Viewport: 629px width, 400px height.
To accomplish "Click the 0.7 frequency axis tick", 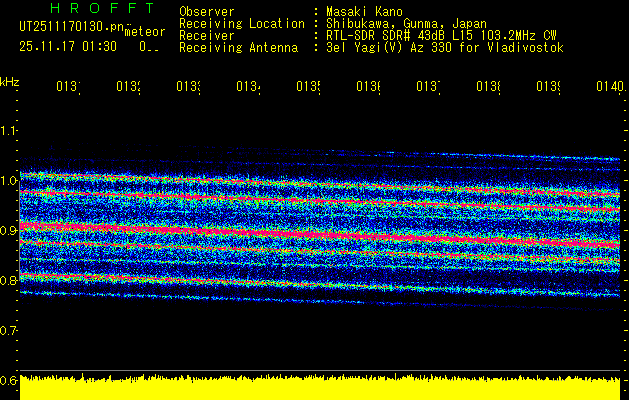I will [x=9, y=330].
